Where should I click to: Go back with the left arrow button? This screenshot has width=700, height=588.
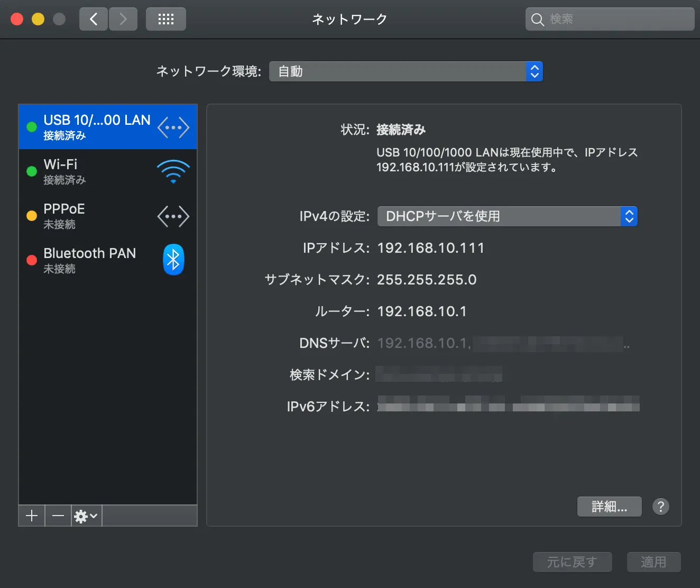(x=94, y=19)
